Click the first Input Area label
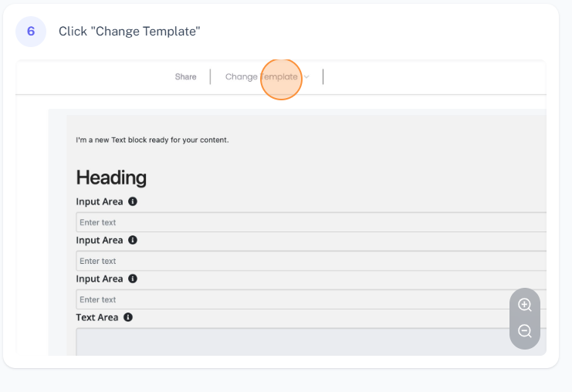572x392 pixels. [x=99, y=201]
